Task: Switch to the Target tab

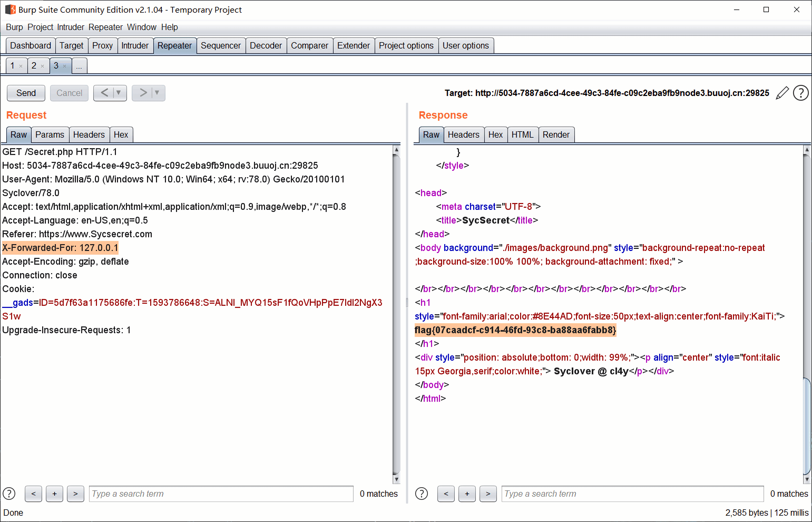Action: 71,46
